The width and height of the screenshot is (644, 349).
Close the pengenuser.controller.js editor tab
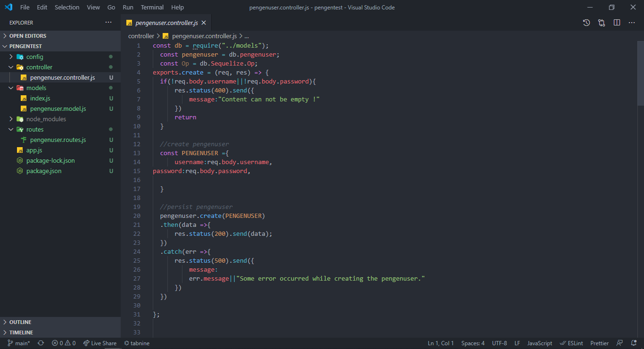204,23
